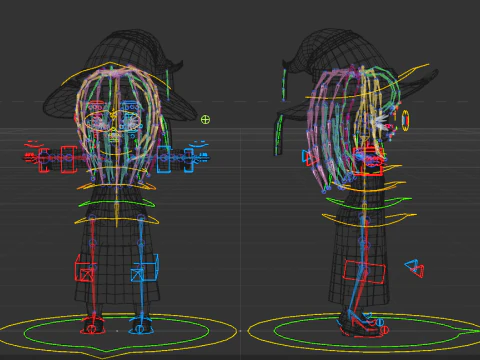Click the triangle control behind the hair in side view

point(310,158)
